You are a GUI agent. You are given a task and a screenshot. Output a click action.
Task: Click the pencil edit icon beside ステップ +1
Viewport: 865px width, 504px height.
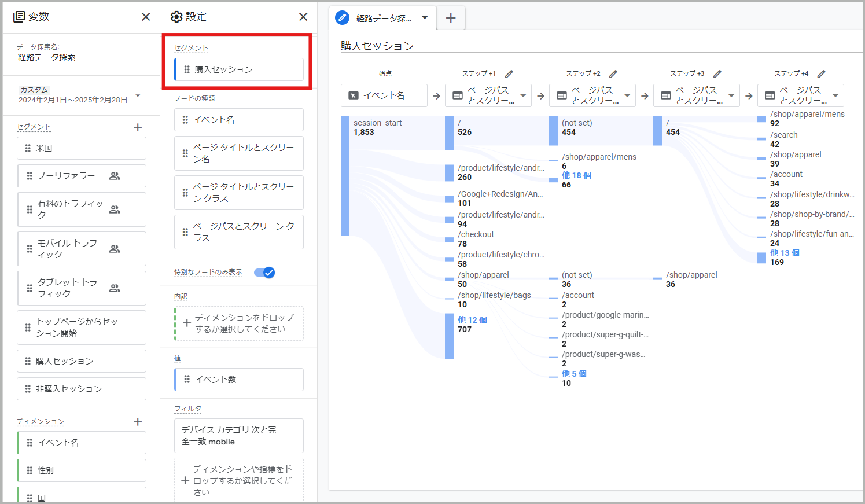tap(509, 74)
